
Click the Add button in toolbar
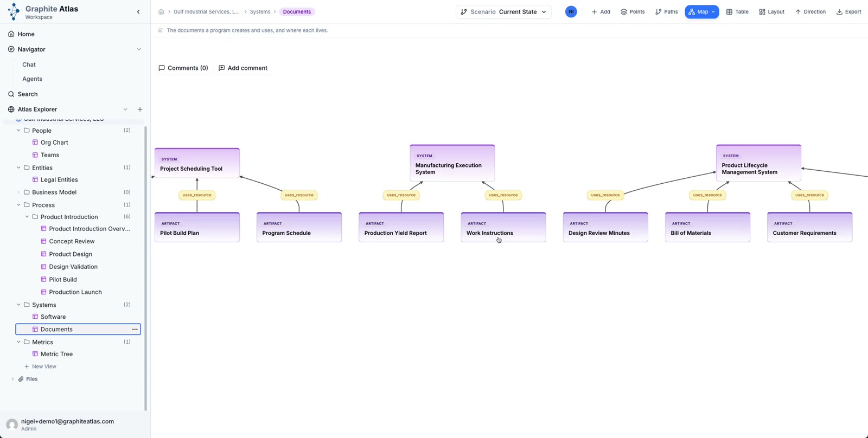[x=601, y=12]
